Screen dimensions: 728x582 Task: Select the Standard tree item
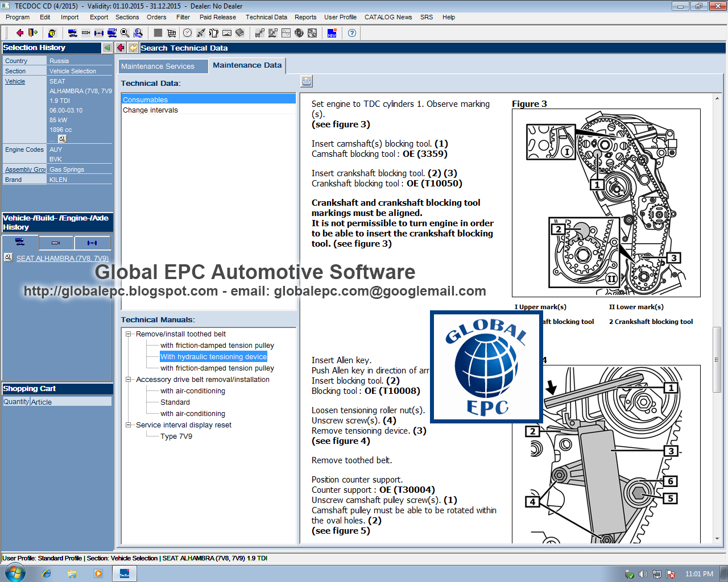(175, 402)
